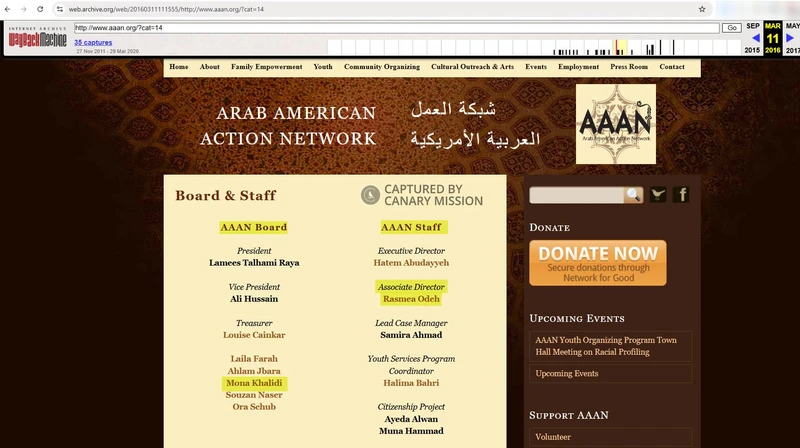This screenshot has width=800, height=448.
Task: Select SEP 2015 capture in timeline
Action: click(753, 38)
